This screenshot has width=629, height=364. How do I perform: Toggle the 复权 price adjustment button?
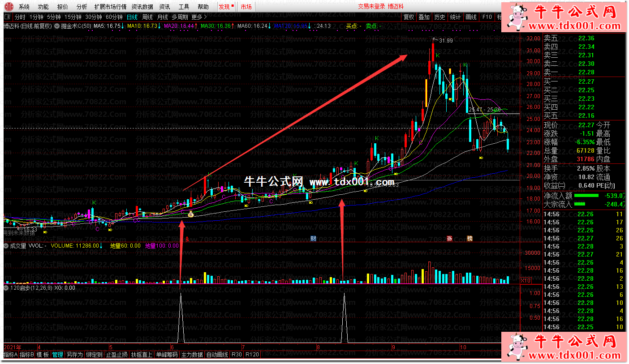(409, 17)
